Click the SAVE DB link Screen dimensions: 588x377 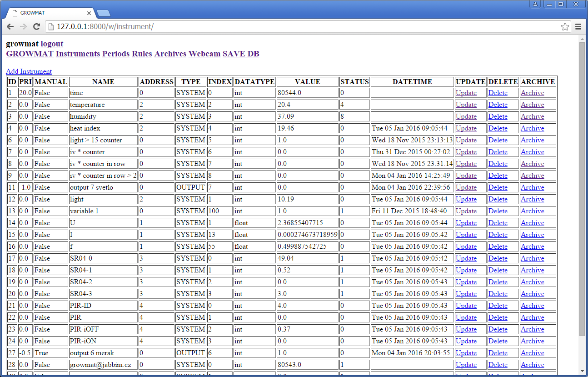point(241,54)
